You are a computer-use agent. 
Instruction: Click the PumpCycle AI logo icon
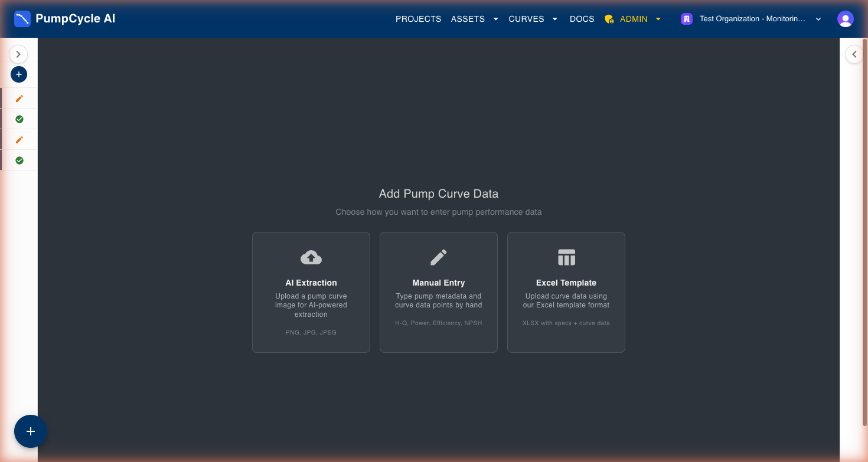[x=22, y=19]
